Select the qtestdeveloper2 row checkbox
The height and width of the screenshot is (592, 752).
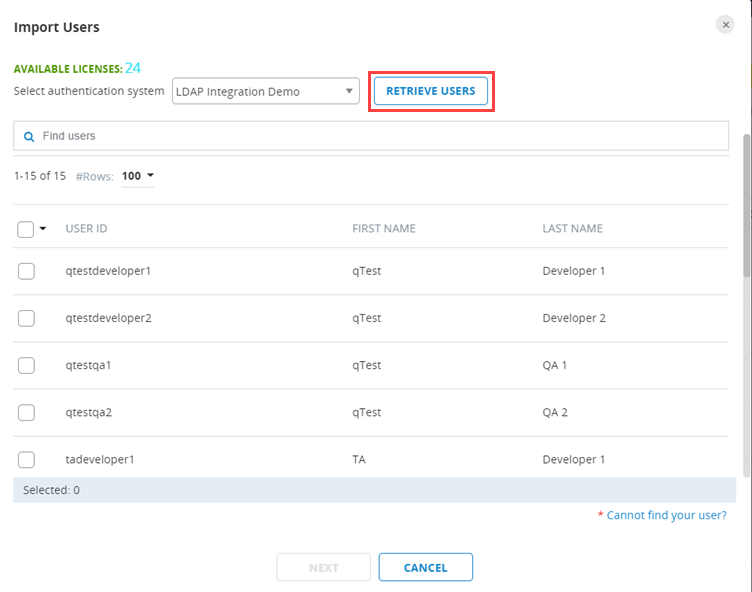point(26,318)
